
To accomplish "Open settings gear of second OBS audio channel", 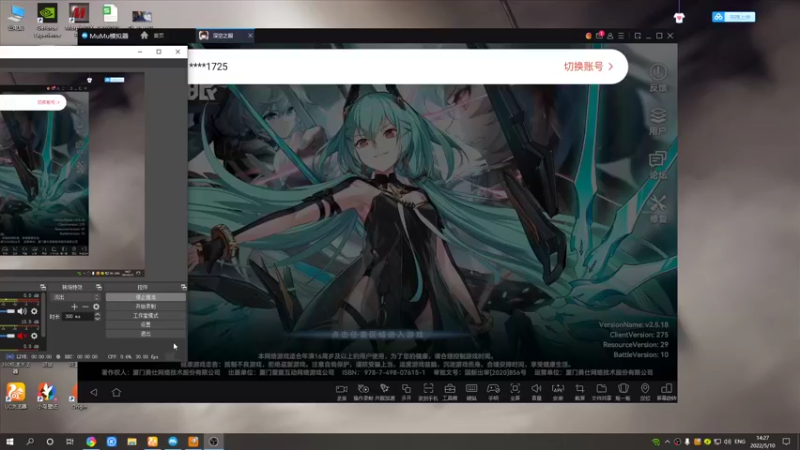I will [x=34, y=336].
